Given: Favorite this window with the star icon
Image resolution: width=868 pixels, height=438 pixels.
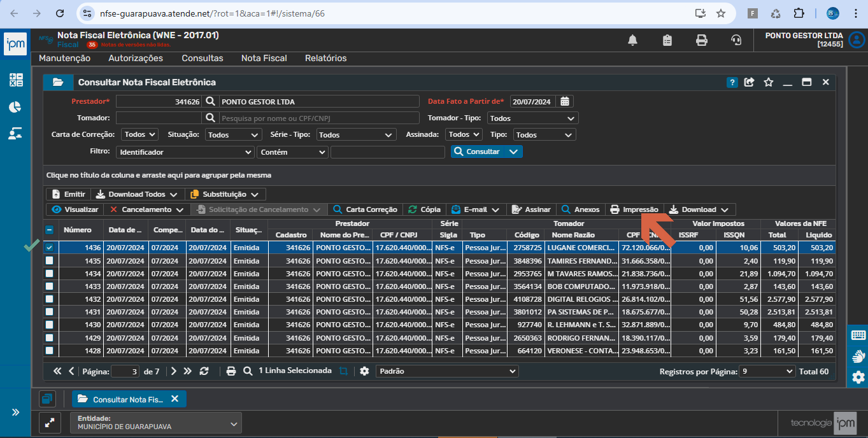Looking at the screenshot, I should pyautogui.click(x=769, y=82).
